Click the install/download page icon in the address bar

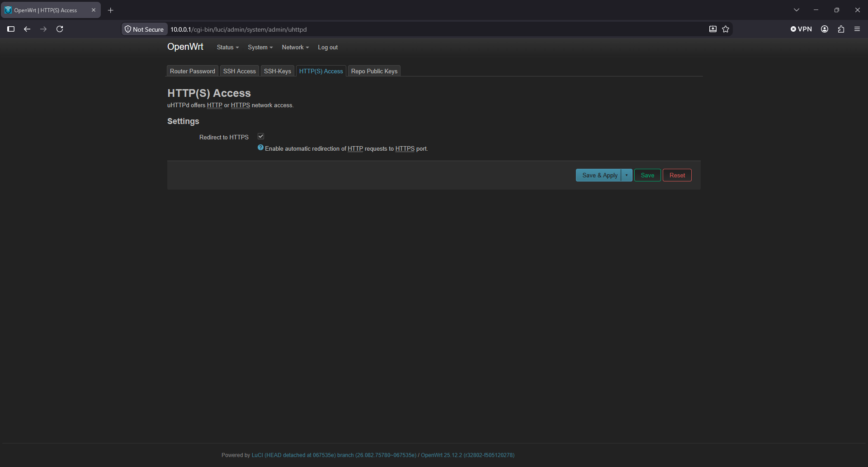coord(713,29)
